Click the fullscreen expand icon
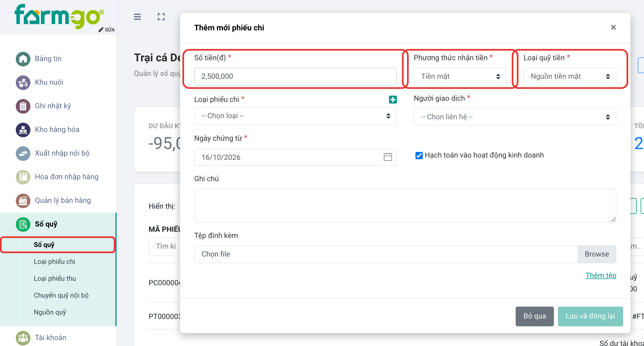This screenshot has height=346, width=644. tap(161, 17)
